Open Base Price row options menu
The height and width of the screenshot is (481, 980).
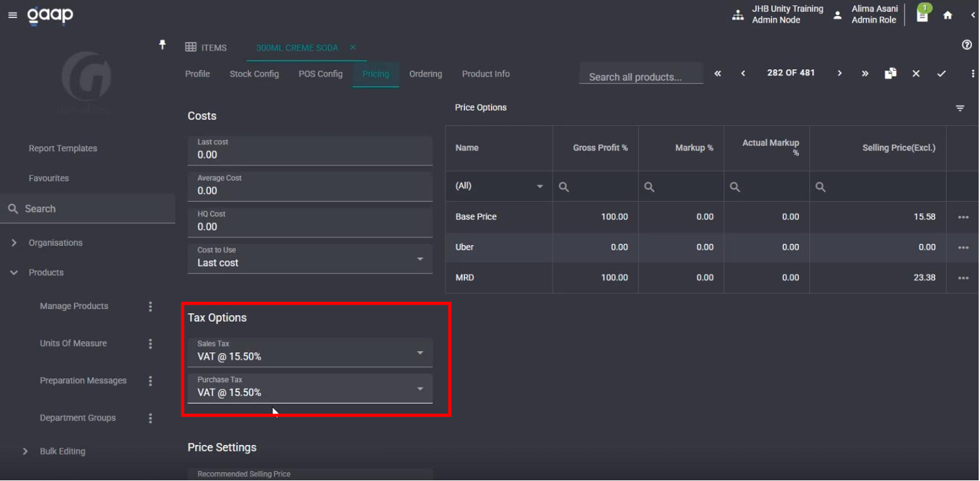963,217
